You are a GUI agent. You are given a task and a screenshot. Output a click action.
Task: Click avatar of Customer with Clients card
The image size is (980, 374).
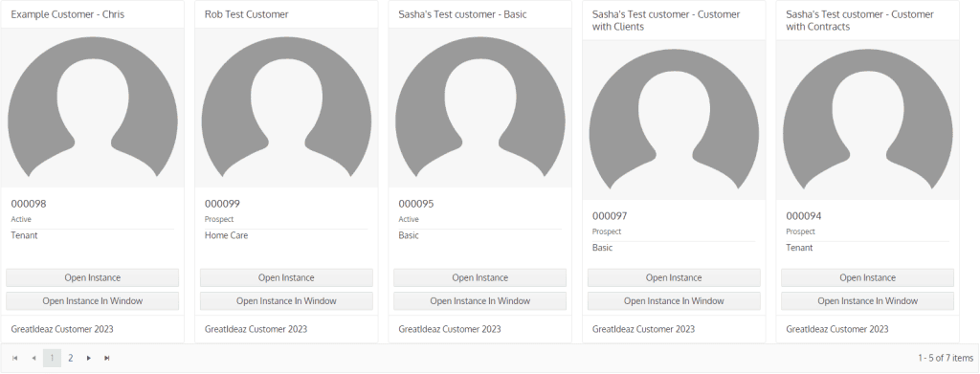[x=674, y=120]
